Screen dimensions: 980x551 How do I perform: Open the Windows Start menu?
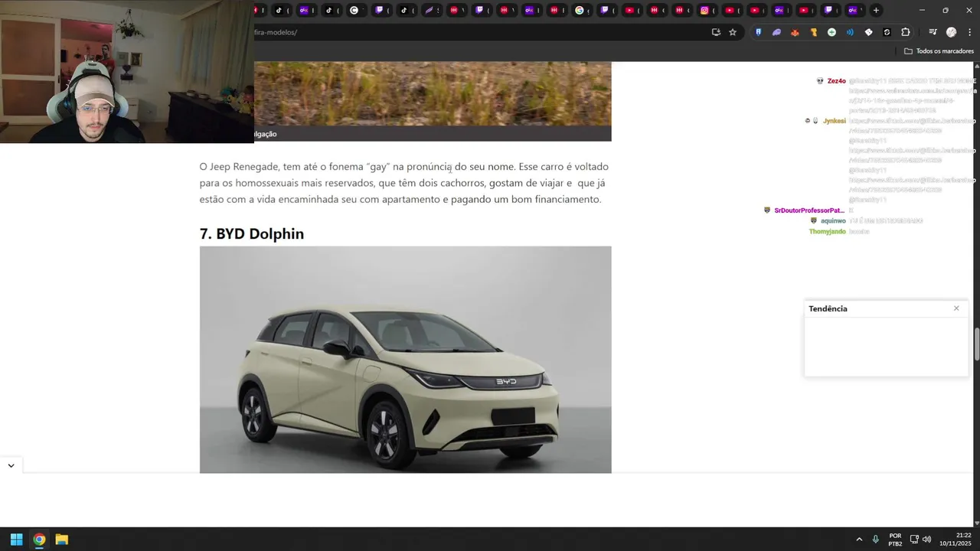click(16, 540)
